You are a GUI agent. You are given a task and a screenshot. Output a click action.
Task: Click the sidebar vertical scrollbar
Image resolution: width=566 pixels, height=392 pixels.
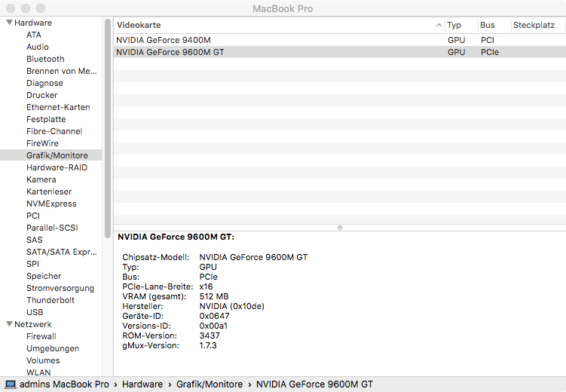click(x=108, y=128)
